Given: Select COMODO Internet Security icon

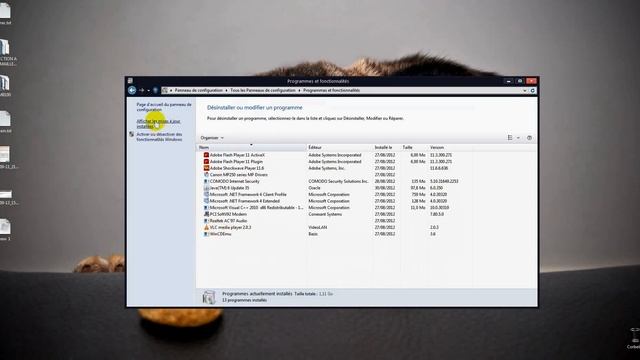Looking at the screenshot, I should 206,181.
